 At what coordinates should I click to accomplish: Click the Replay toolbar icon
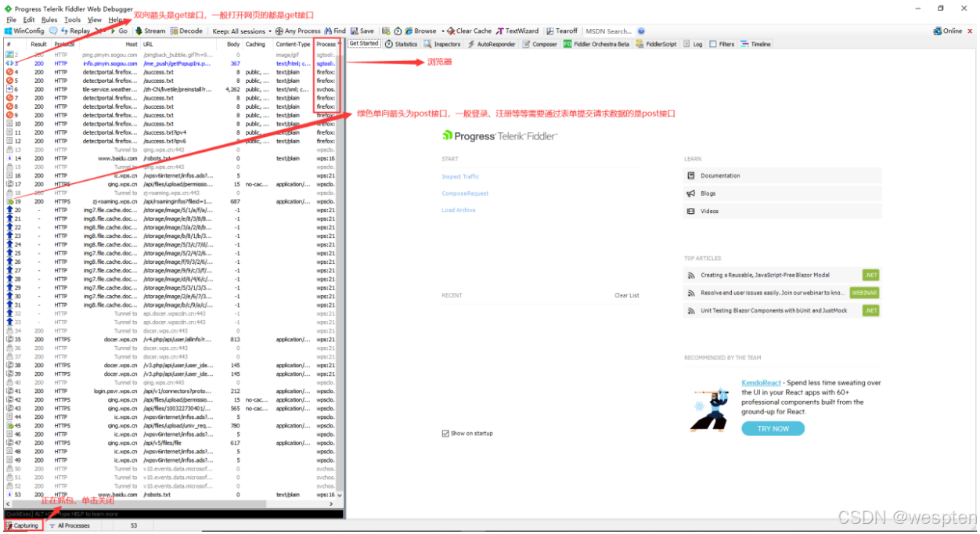click(x=75, y=31)
